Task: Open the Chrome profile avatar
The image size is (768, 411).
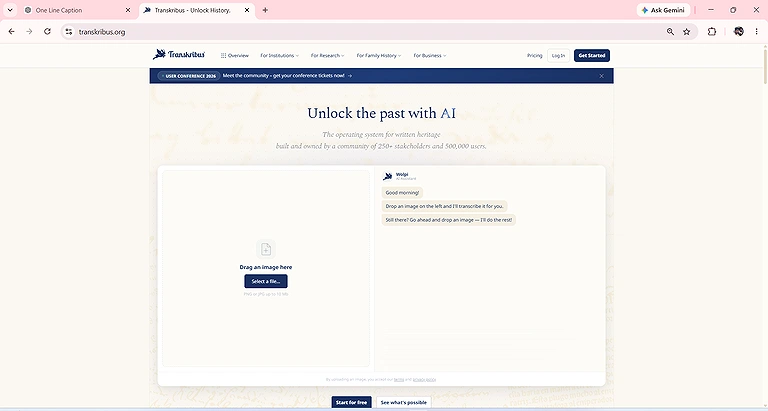Action: pyautogui.click(x=739, y=32)
